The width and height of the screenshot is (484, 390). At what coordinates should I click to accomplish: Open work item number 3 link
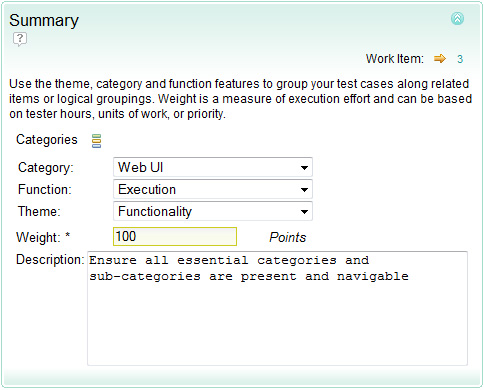[x=460, y=59]
